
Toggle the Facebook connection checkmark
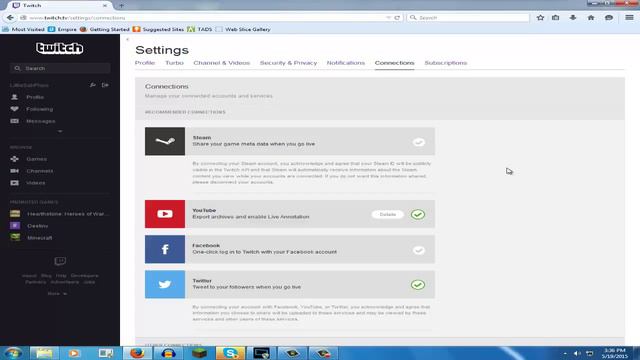coord(418,250)
